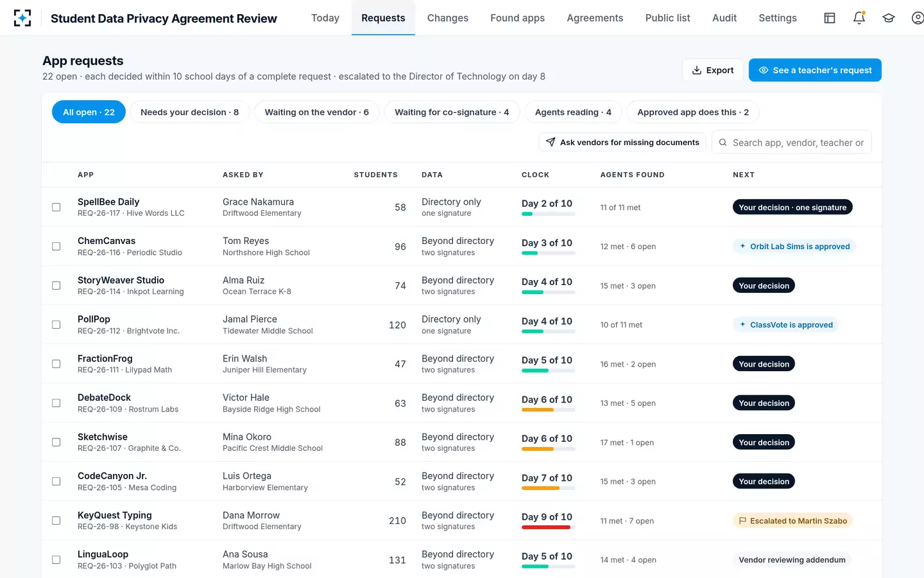924x578 pixels.
Task: Select the ChemCanvas row checkbox
Action: (56, 246)
